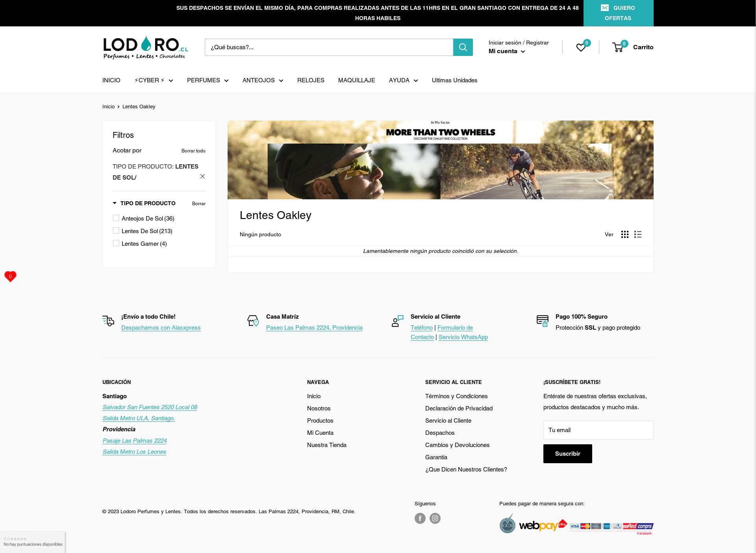
Task: Check the Anteojos De Sol filter
Action: tap(116, 218)
